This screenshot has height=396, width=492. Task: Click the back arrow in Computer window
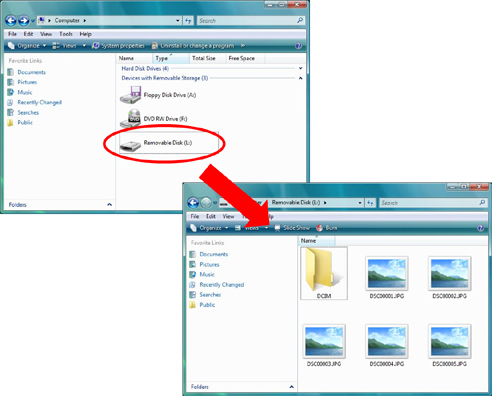pos(11,21)
